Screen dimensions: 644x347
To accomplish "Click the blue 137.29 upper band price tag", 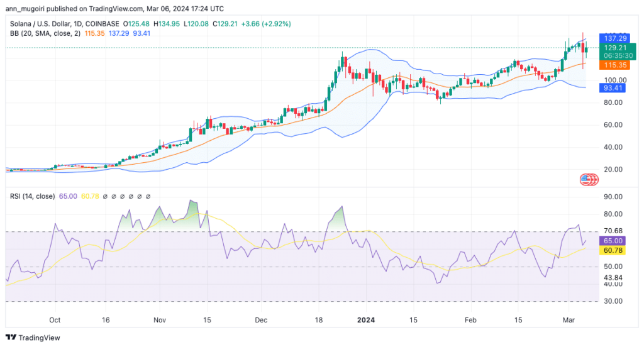I will (614, 38).
